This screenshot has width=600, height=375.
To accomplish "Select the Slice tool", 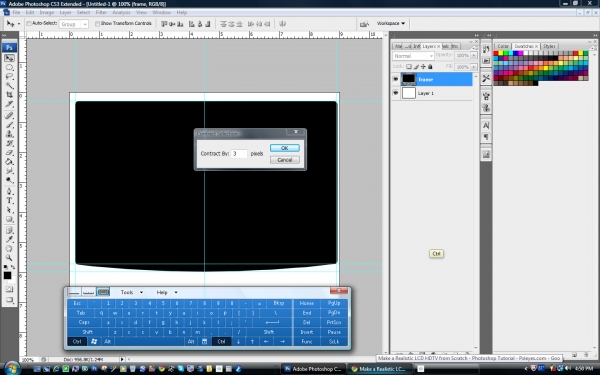I will pos(10,104).
